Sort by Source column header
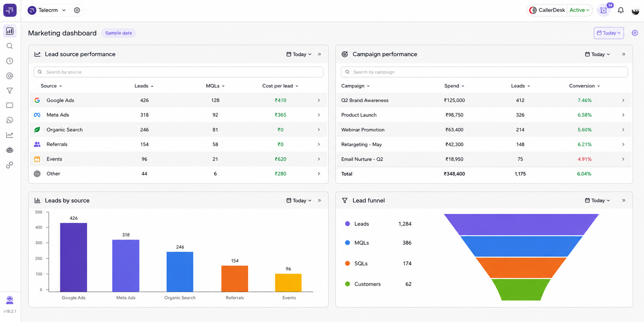This screenshot has height=322, width=644. point(51,86)
